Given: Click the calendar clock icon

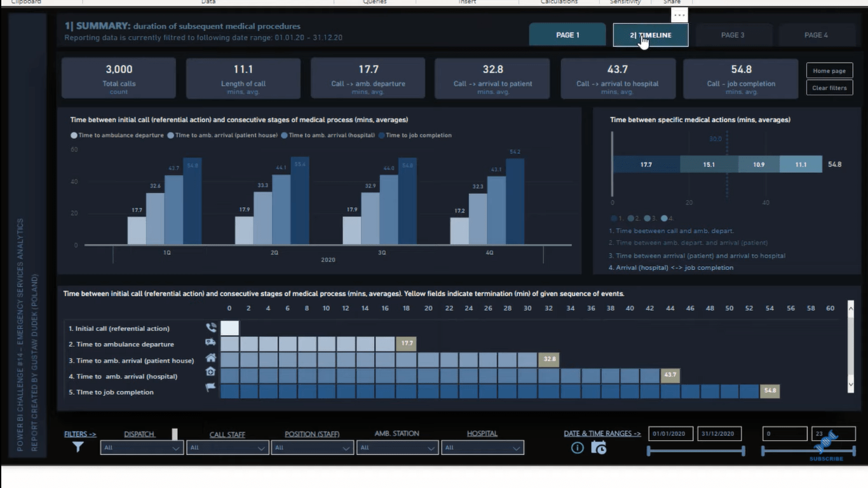Looking at the screenshot, I should (x=598, y=448).
